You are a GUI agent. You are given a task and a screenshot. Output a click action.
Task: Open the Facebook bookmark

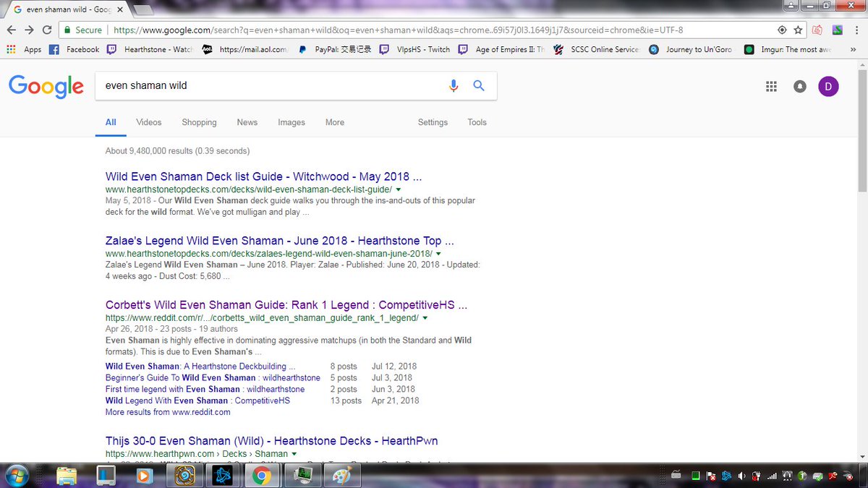(x=75, y=50)
